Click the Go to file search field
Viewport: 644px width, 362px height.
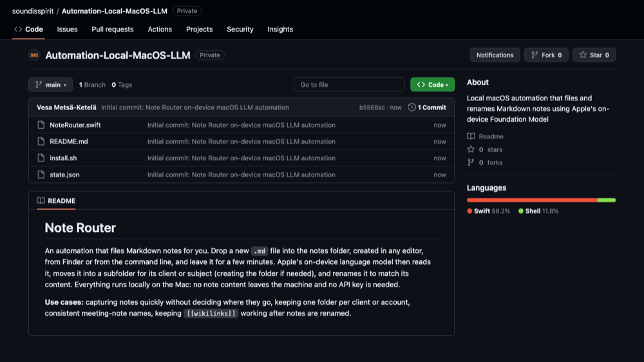pos(348,84)
